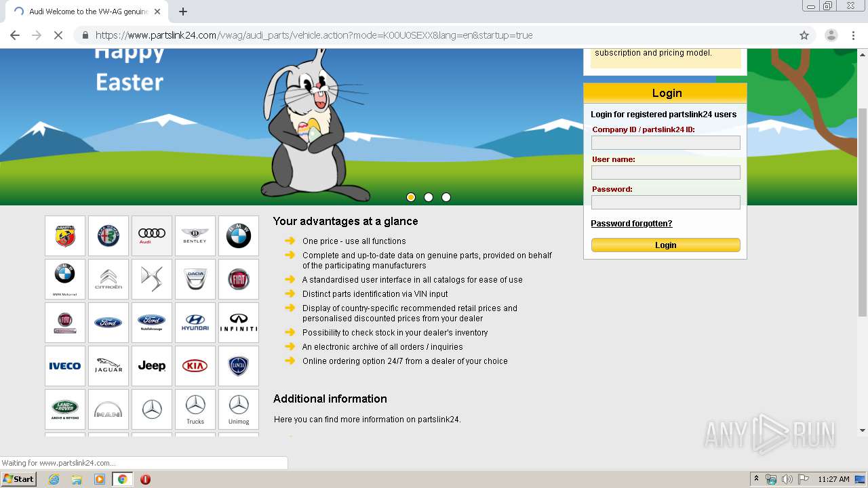Focus the Company ID / partslink24 ID field
Screen dimensions: 868x488
pyautogui.click(x=665, y=142)
